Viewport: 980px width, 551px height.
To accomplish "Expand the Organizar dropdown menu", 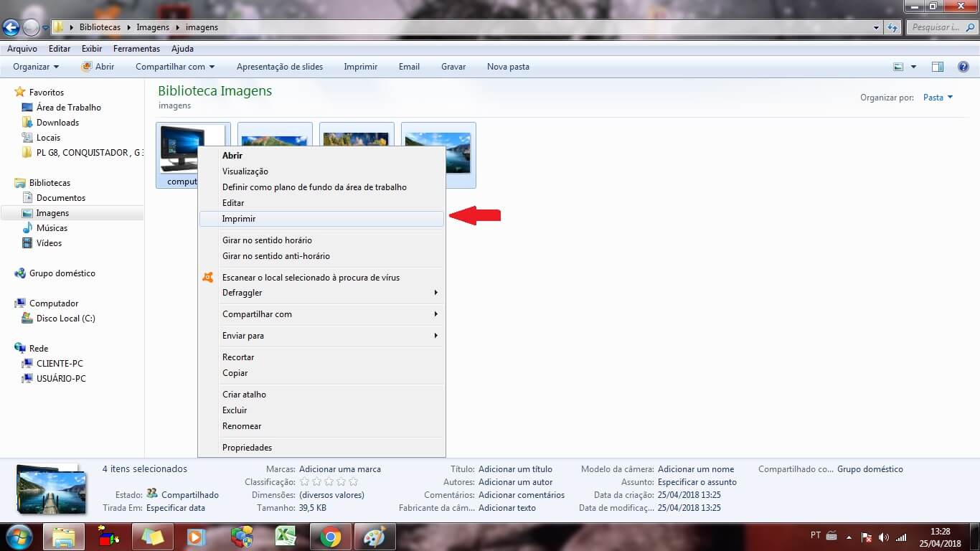I will pos(36,67).
